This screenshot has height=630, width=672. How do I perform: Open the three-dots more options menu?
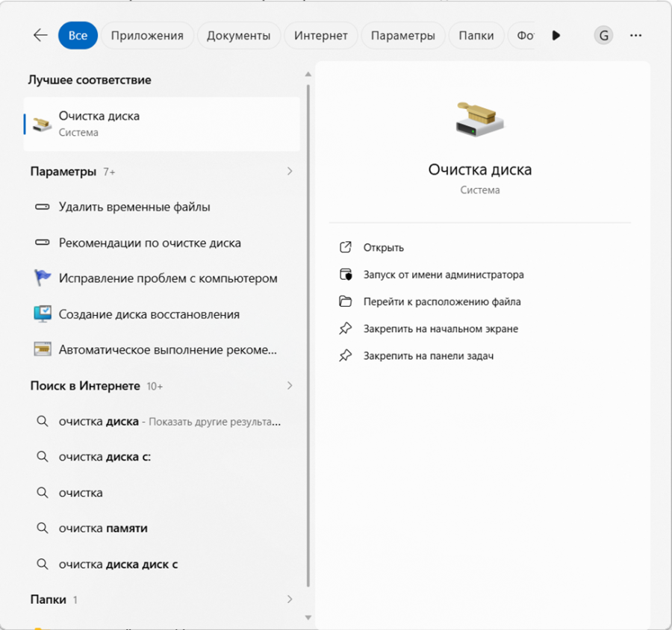click(635, 35)
